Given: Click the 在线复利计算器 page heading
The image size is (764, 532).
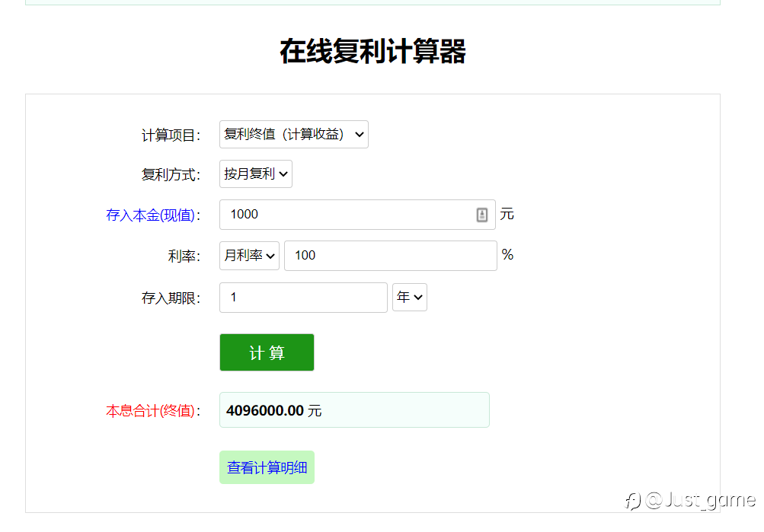Looking at the screenshot, I should (372, 52).
